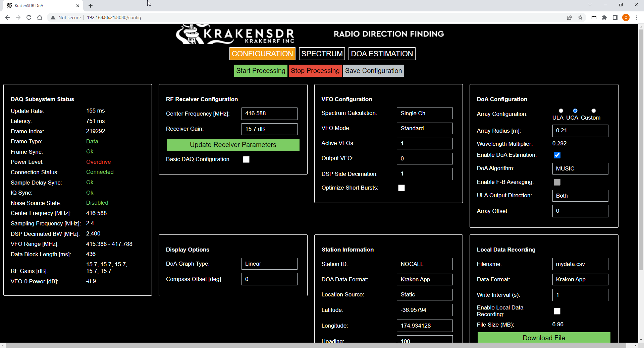The image size is (644, 348).
Task: Open Spectrum Calculation dropdown
Action: point(425,113)
